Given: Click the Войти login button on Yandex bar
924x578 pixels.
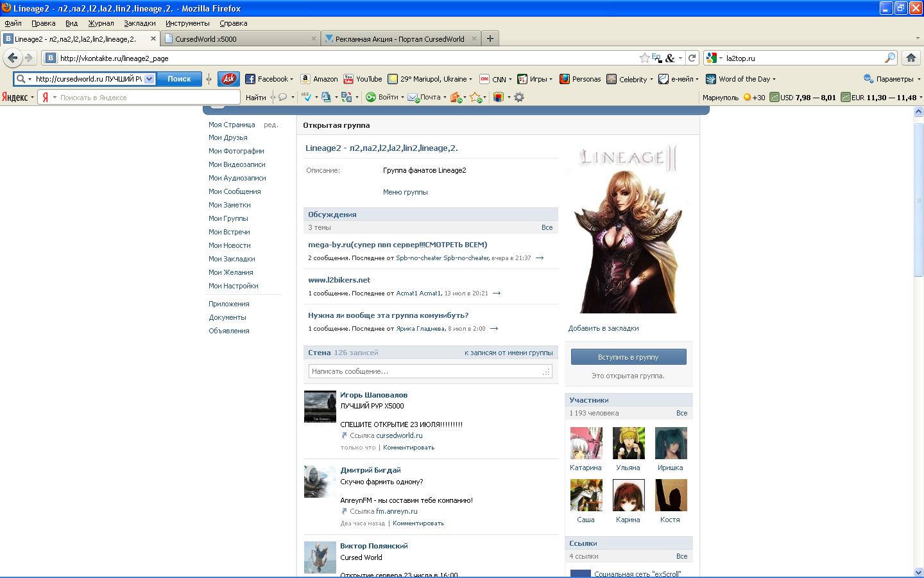Looking at the screenshot, I should (384, 97).
